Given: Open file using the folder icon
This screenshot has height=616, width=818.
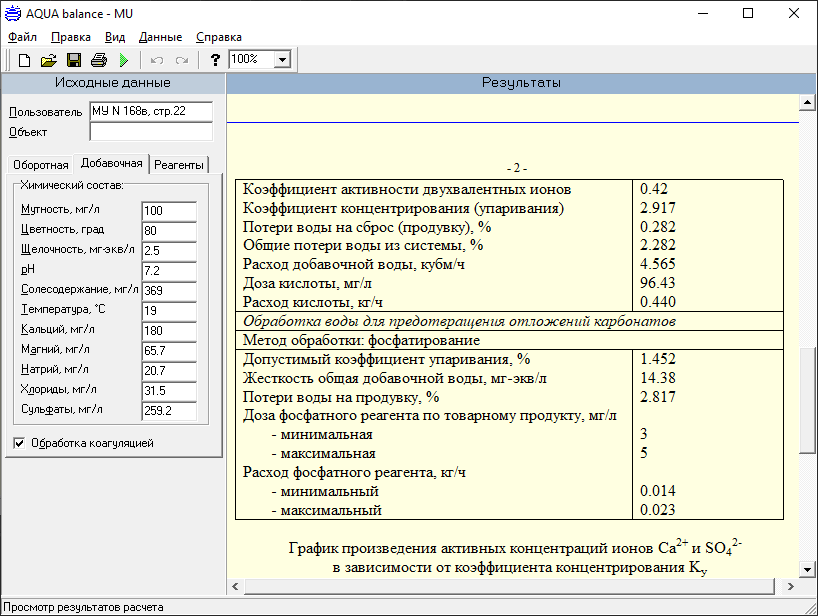Looking at the screenshot, I should (48, 60).
